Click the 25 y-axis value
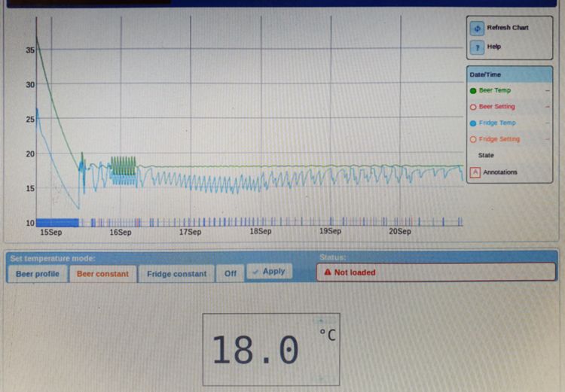565x392 pixels. (x=30, y=119)
